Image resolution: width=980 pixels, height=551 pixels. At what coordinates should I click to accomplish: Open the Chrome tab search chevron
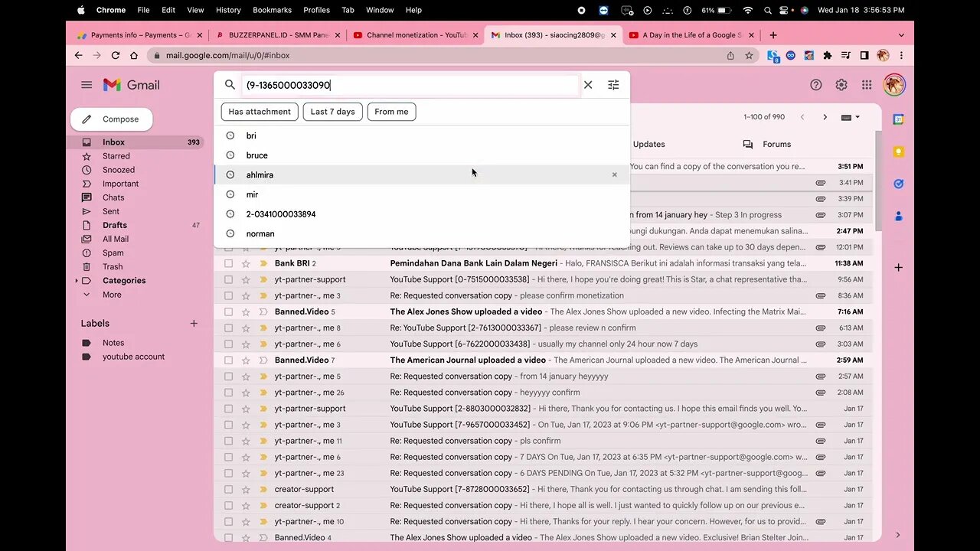(x=901, y=35)
